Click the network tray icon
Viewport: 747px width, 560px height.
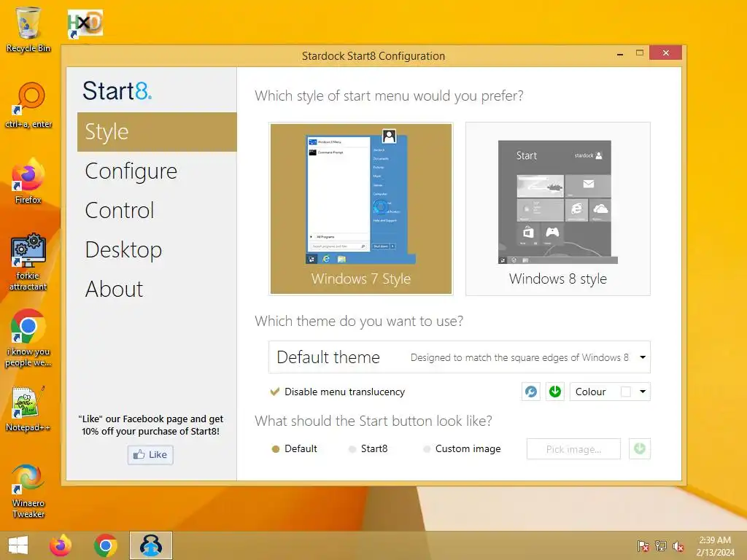pyautogui.click(x=661, y=546)
